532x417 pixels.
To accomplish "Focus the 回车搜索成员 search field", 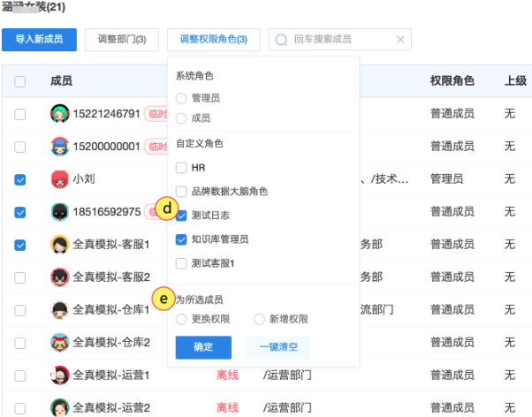I will click(x=340, y=40).
